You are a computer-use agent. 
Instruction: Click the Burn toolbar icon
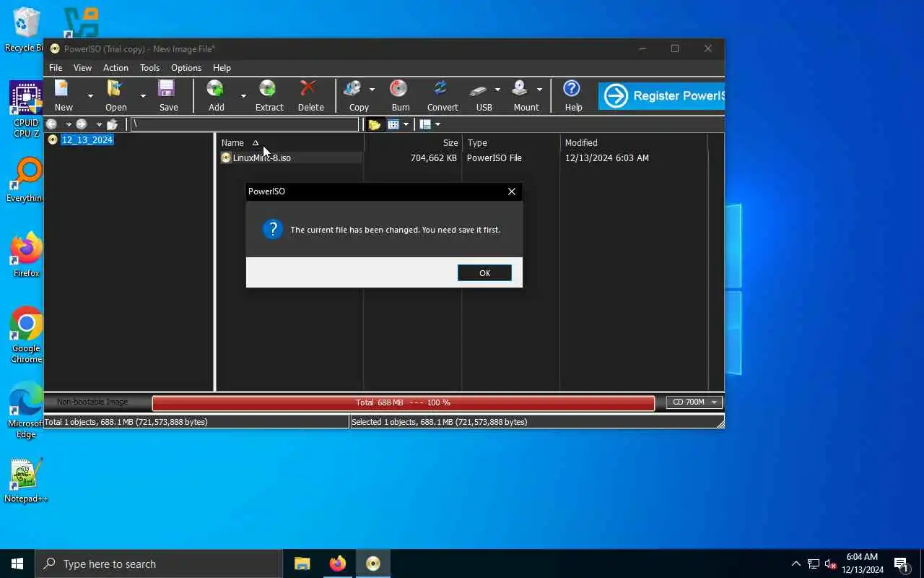click(x=398, y=89)
